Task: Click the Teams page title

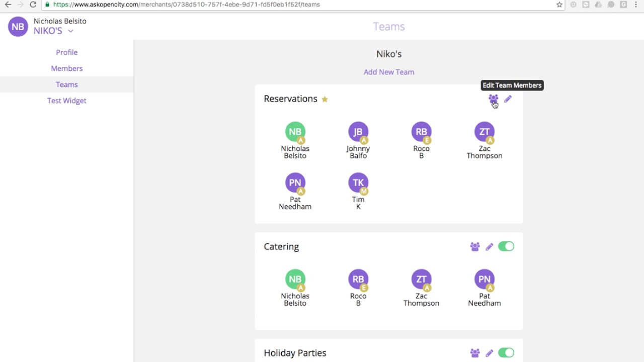Action: point(389,27)
